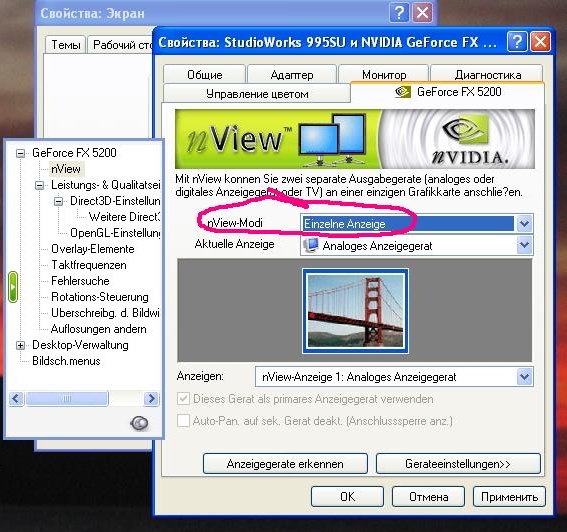This screenshot has height=532, width=567.
Task: Close the Свойства: Экран background window
Action: [422, 13]
